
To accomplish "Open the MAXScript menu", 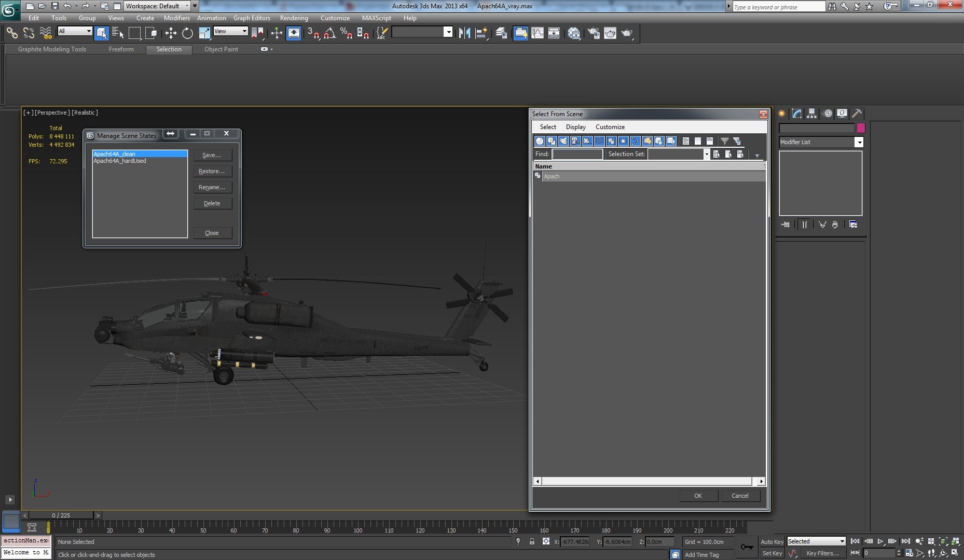I will point(377,18).
